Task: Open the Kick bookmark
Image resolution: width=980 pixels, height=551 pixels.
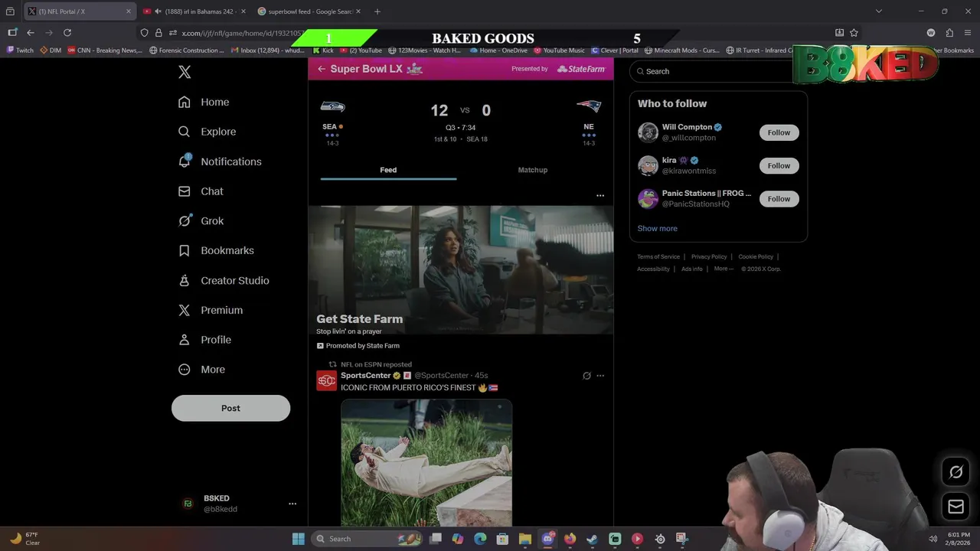Action: [322, 51]
